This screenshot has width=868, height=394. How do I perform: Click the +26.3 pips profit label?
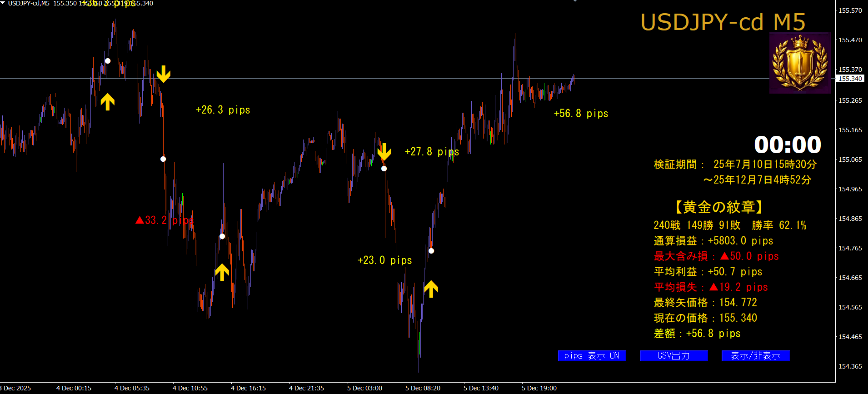223,110
